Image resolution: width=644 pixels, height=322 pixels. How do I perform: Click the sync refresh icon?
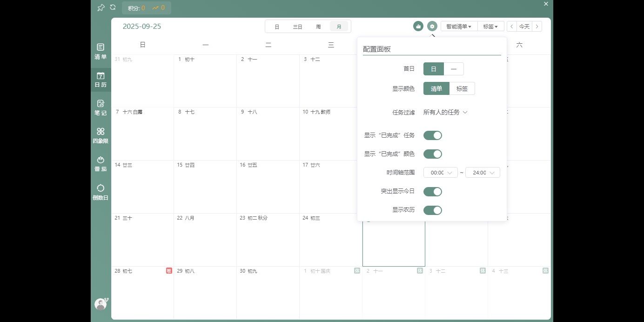[x=113, y=7]
